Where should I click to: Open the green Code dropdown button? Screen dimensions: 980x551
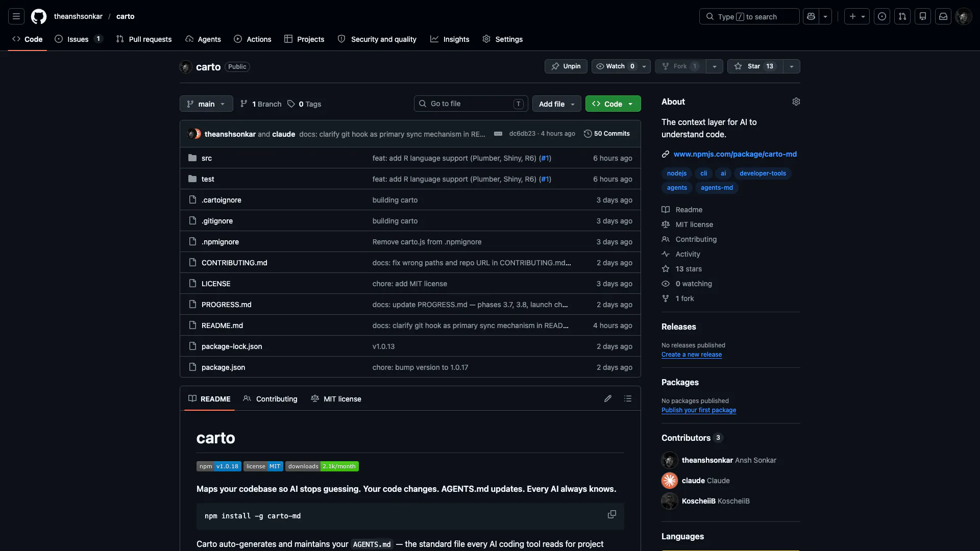click(x=613, y=104)
